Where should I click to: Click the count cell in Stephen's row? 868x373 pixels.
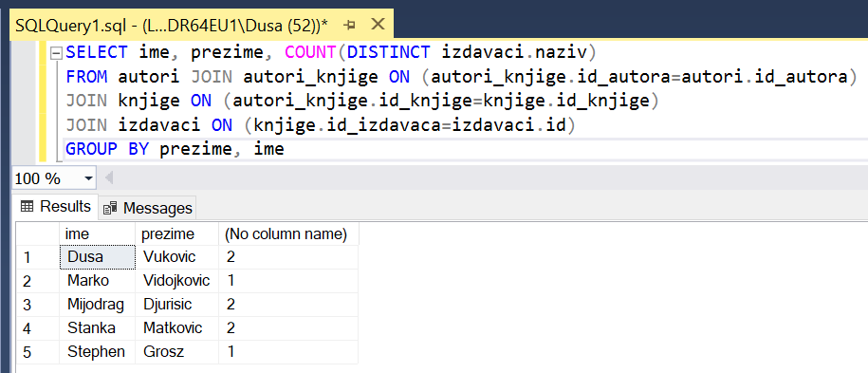click(x=289, y=353)
